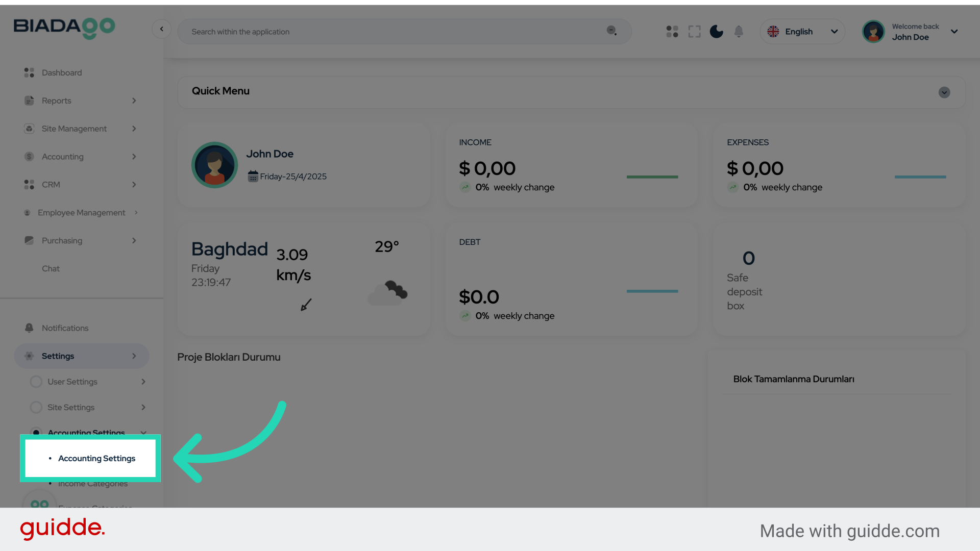Click the Accounting dollar icon in sidebar
Image resolution: width=980 pixels, height=551 pixels.
point(29,157)
